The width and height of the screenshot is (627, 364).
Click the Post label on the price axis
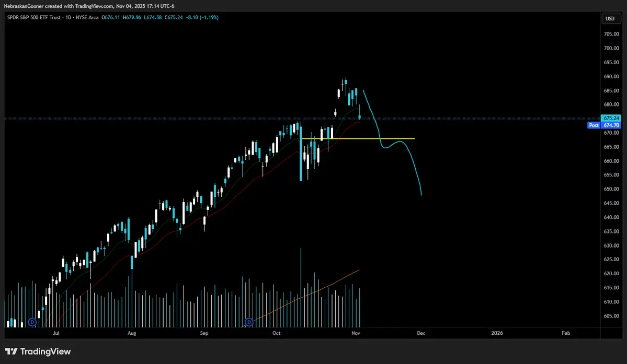[594, 125]
